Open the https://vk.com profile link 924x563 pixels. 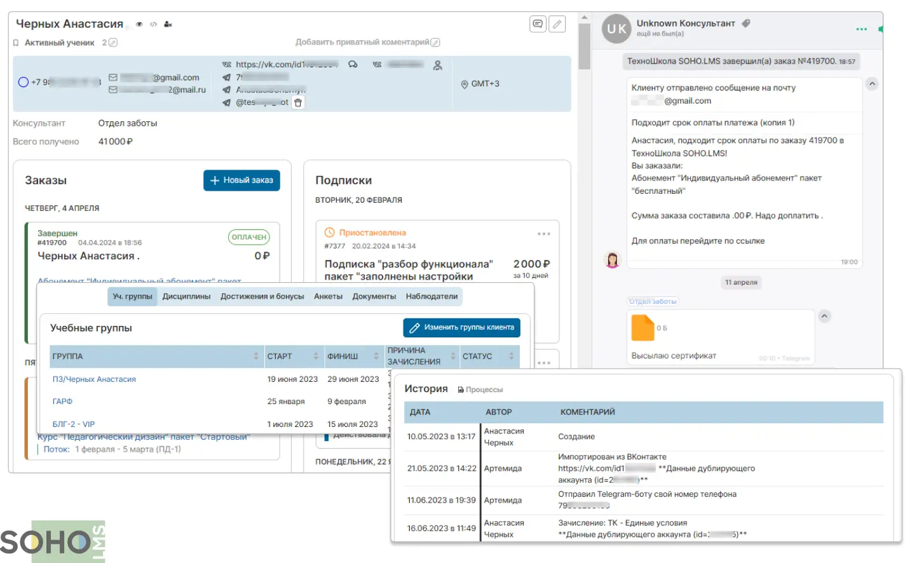click(287, 64)
